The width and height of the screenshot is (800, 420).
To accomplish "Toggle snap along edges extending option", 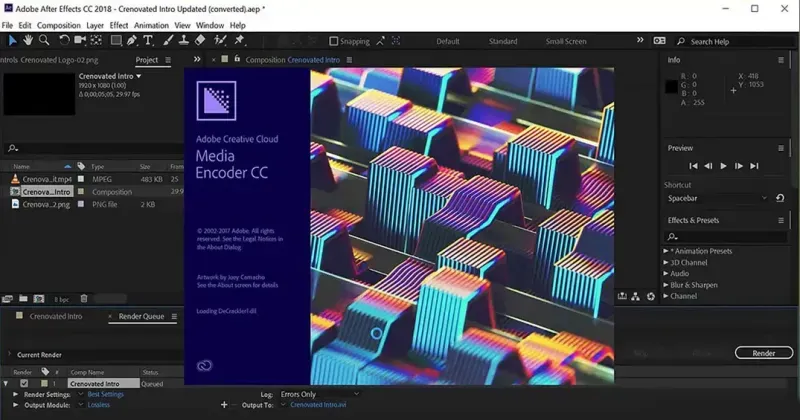I will (x=381, y=41).
